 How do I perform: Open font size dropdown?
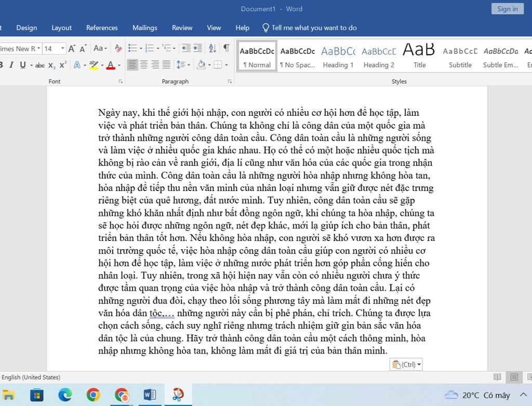62,48
